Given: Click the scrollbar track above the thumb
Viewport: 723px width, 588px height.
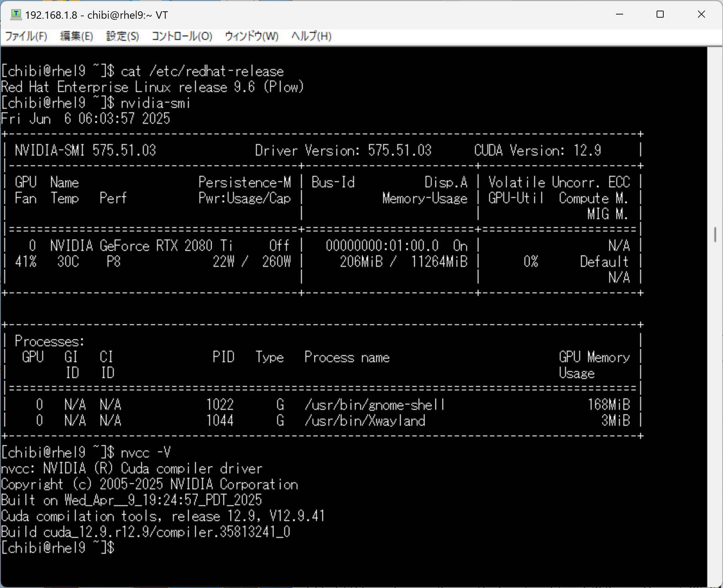Looking at the screenshot, I should 715,141.
